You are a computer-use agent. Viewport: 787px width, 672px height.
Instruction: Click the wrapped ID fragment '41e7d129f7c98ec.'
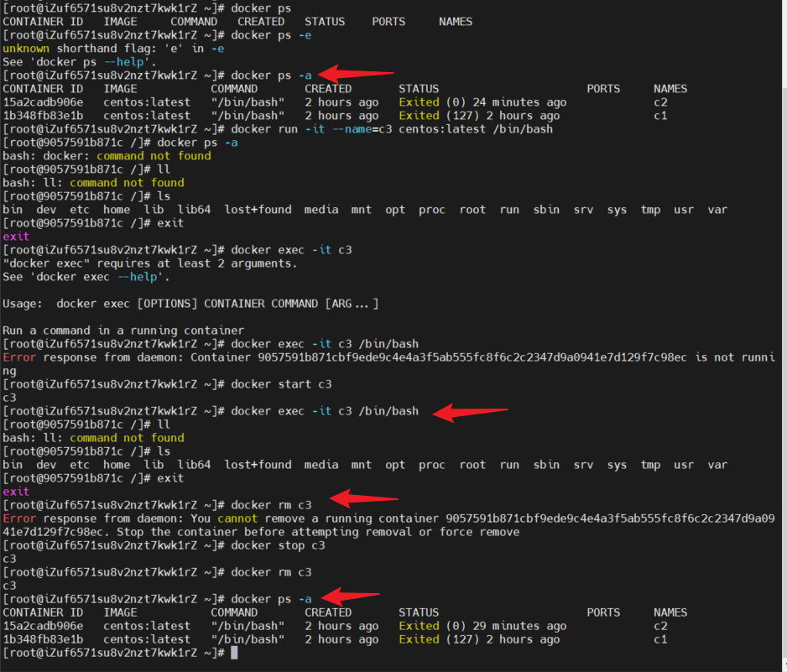(x=56, y=532)
